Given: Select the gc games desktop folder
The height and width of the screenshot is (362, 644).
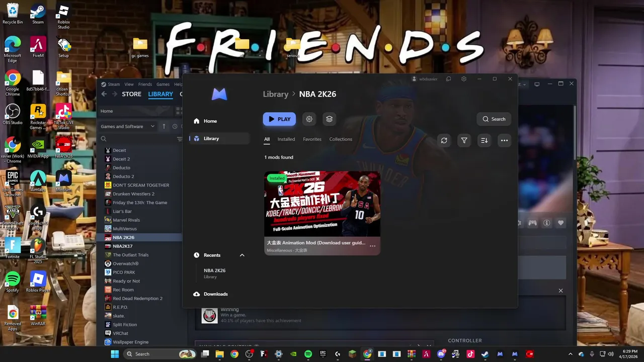Looking at the screenshot, I should click(x=140, y=48).
